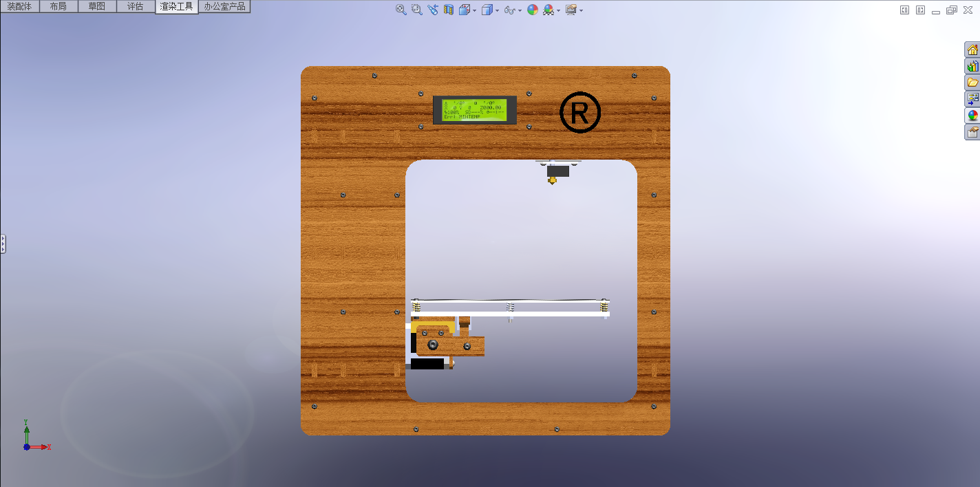Select the green LCD display on the model

(475, 110)
